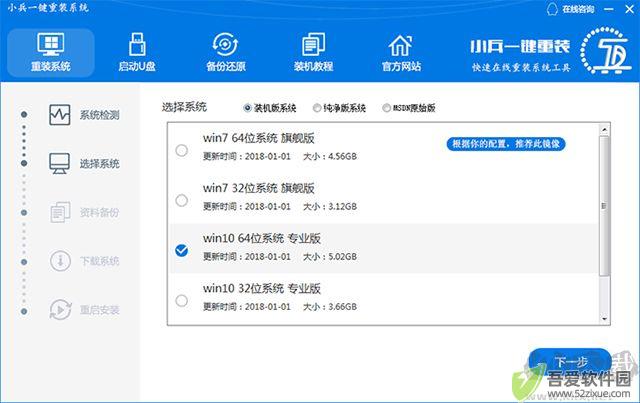Click the system list scroll up arrow

tap(604, 130)
